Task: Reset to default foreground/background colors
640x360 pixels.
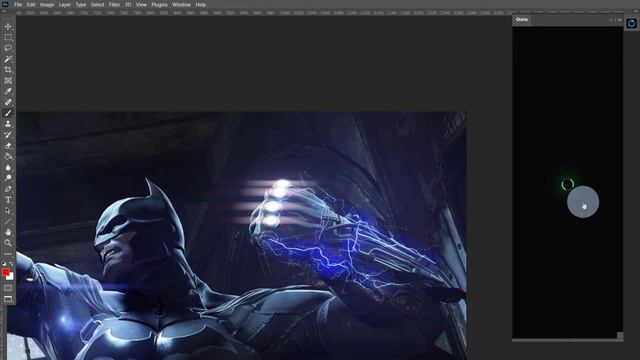Action: (x=4, y=264)
